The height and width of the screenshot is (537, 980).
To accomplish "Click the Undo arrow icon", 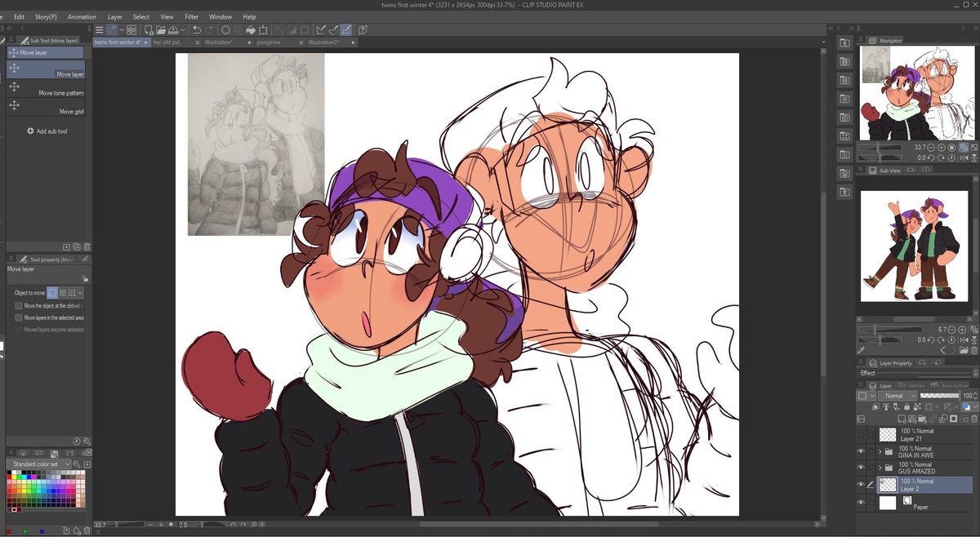I will pos(197,29).
